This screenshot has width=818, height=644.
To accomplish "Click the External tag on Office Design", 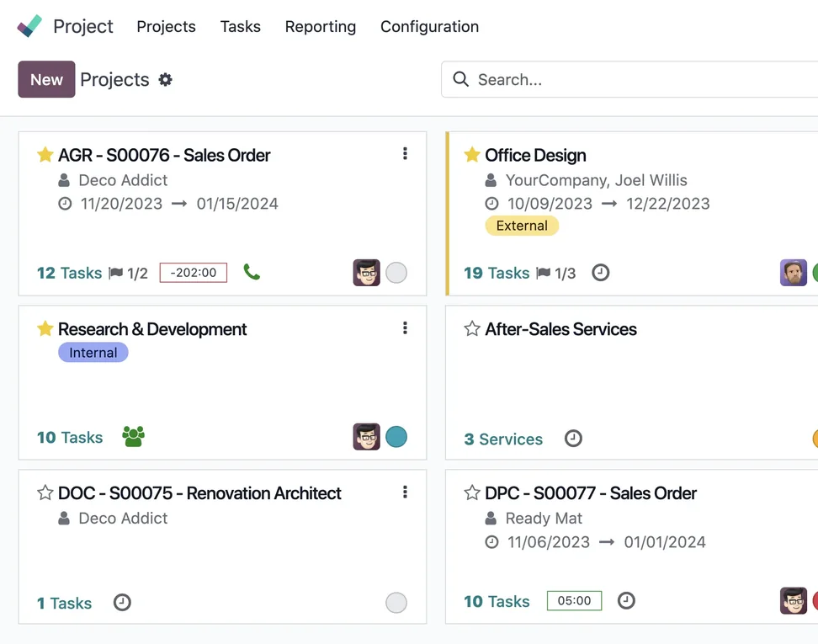I will point(522,226).
